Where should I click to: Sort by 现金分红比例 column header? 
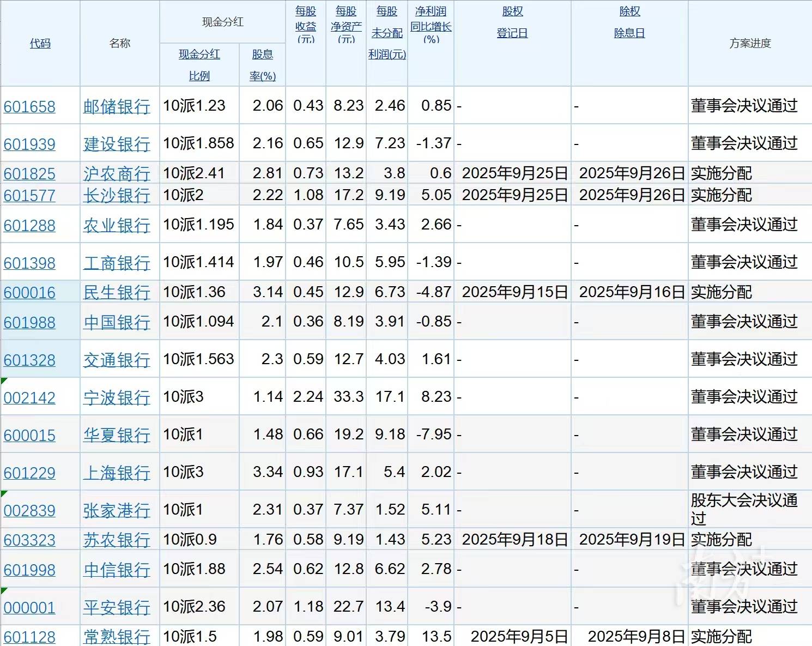pyautogui.click(x=199, y=65)
